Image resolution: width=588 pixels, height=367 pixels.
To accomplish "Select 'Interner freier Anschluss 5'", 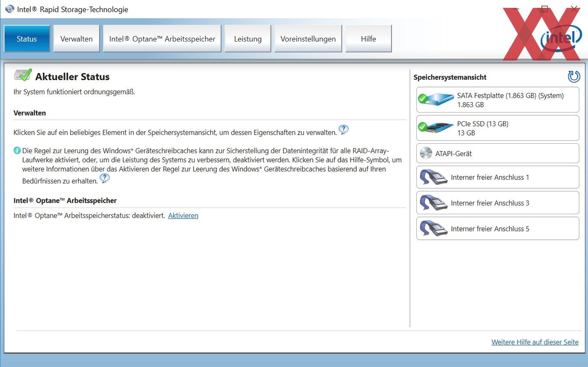I will coord(498,228).
